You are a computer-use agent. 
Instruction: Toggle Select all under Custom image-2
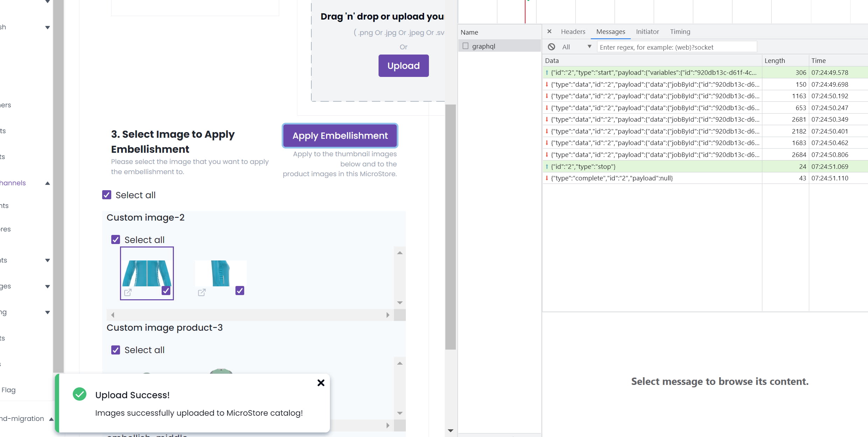tap(115, 239)
